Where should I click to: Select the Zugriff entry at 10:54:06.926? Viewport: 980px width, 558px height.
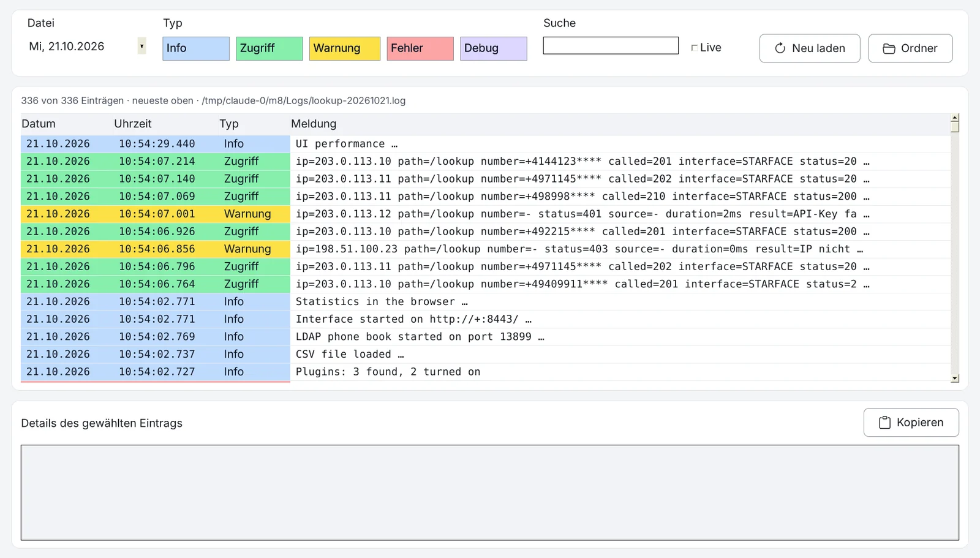485,232
